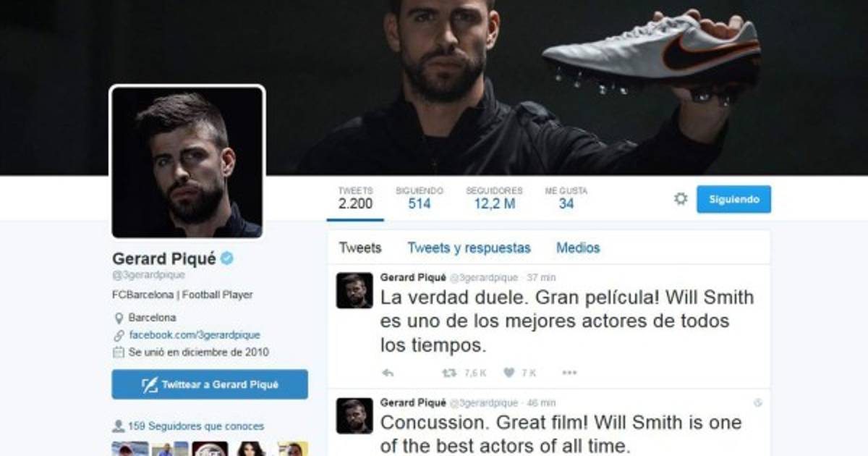Open the Seguidores 12,2 M count
This screenshot has width=868, height=456.
coord(494,198)
